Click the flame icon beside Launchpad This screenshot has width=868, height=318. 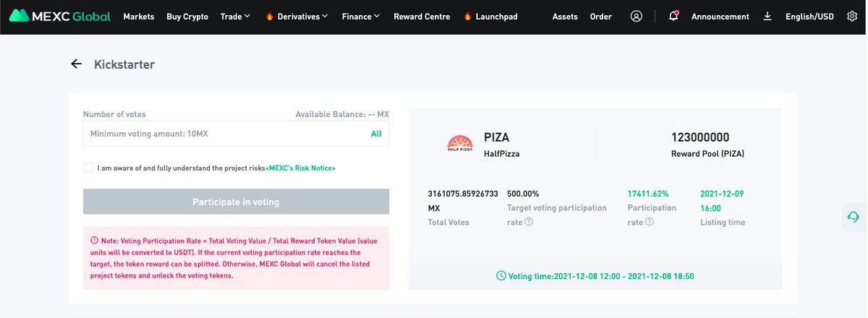pos(467,16)
